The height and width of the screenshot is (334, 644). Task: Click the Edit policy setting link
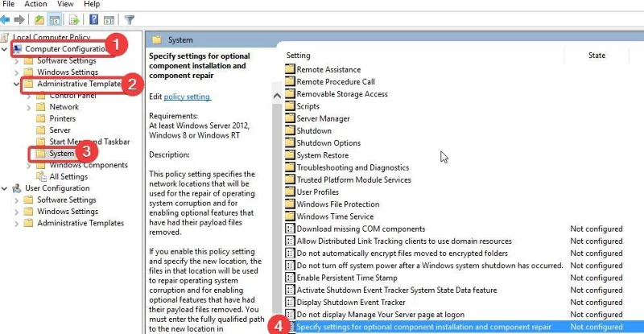point(187,97)
